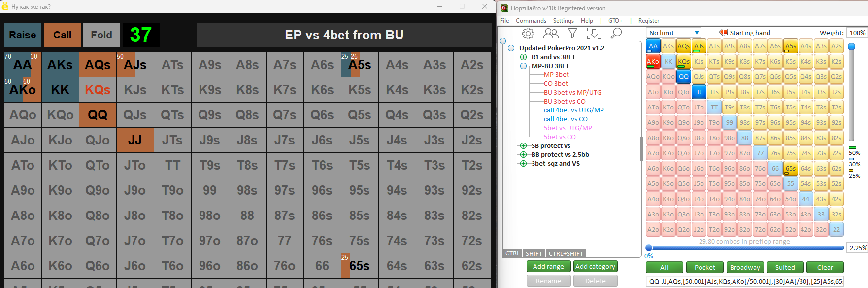
Task: Click the range text field starting QQ-JJ
Action: [745, 281]
